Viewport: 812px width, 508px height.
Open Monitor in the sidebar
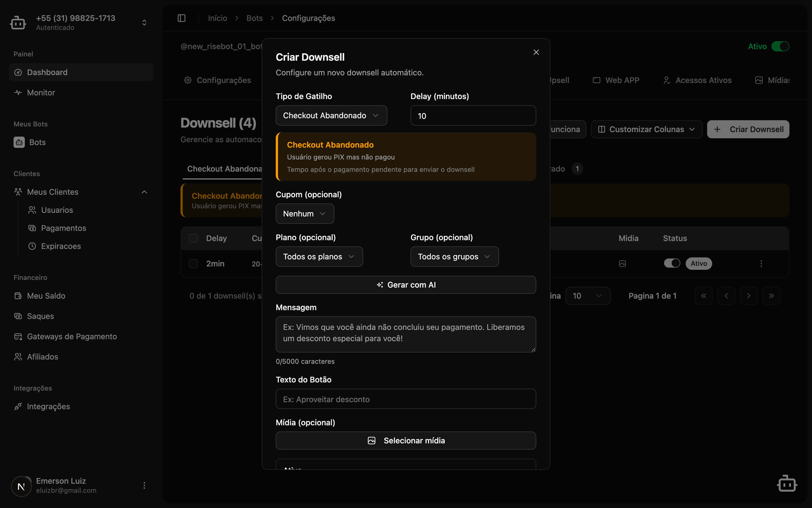click(x=81, y=92)
